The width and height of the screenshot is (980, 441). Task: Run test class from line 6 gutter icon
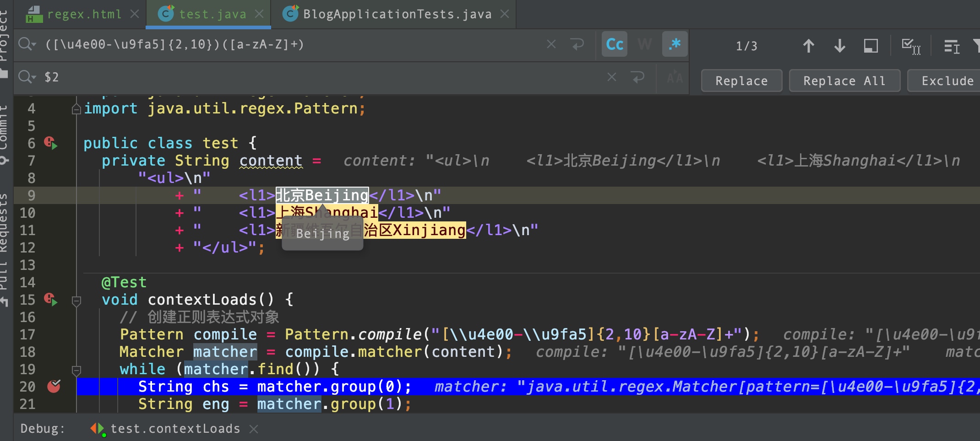click(x=51, y=143)
